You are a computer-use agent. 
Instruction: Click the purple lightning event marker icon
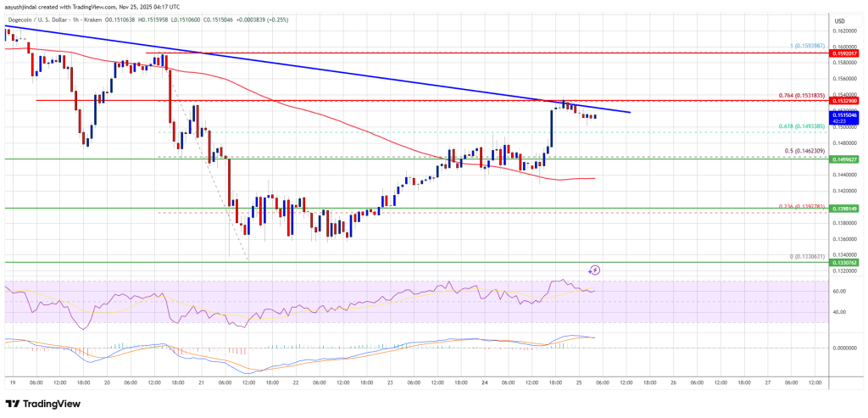(x=594, y=270)
